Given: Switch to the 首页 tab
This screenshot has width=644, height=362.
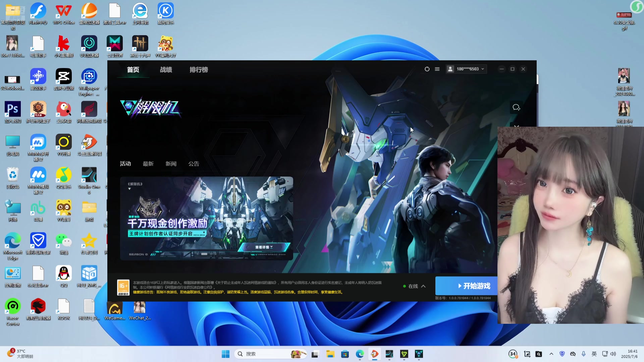Looking at the screenshot, I should (x=133, y=70).
